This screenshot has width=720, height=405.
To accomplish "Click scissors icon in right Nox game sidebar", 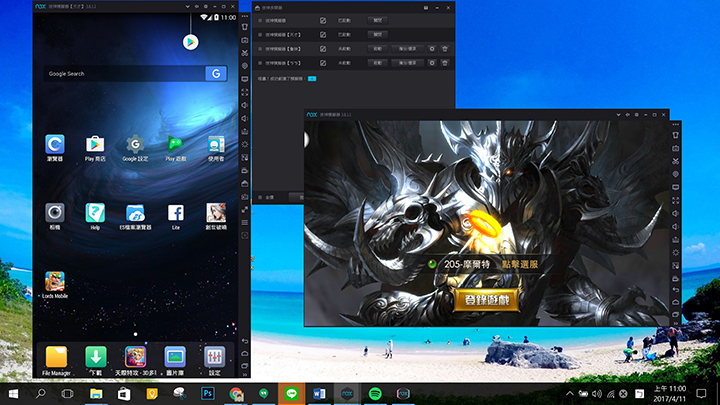I will [675, 161].
